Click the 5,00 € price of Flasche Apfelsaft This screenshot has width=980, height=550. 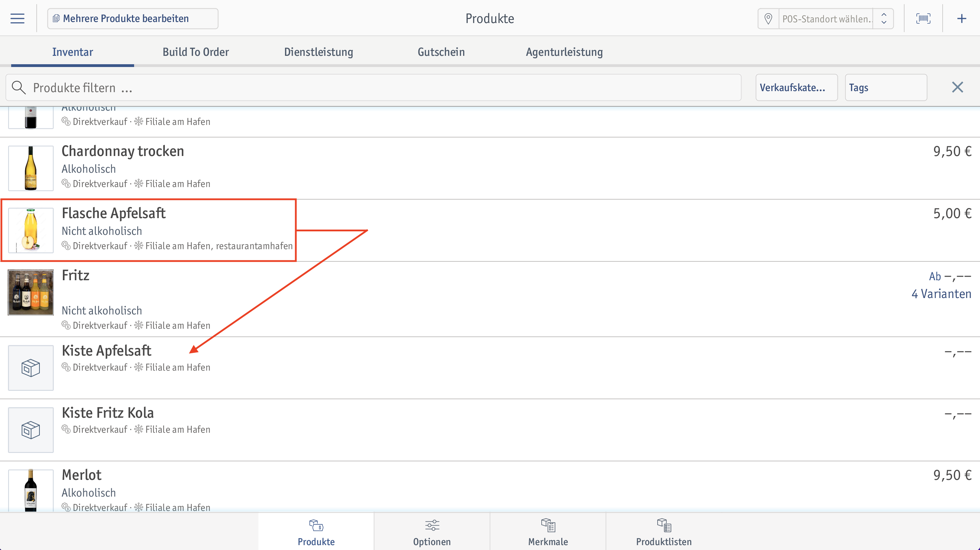952,213
